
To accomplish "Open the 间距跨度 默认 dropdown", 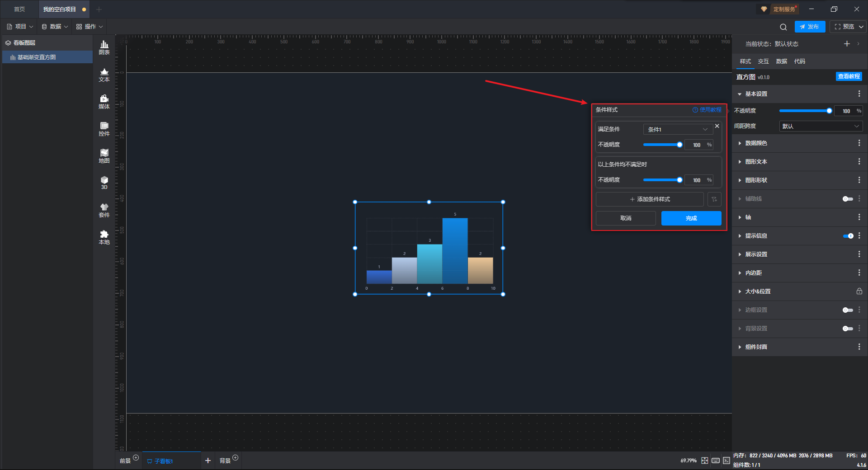I will pyautogui.click(x=821, y=126).
